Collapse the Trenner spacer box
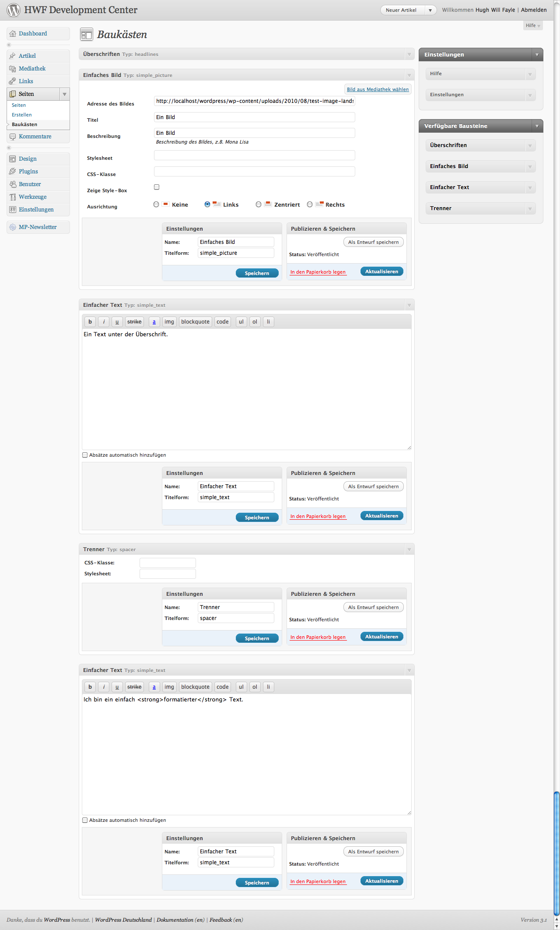560x930 pixels. (x=409, y=550)
